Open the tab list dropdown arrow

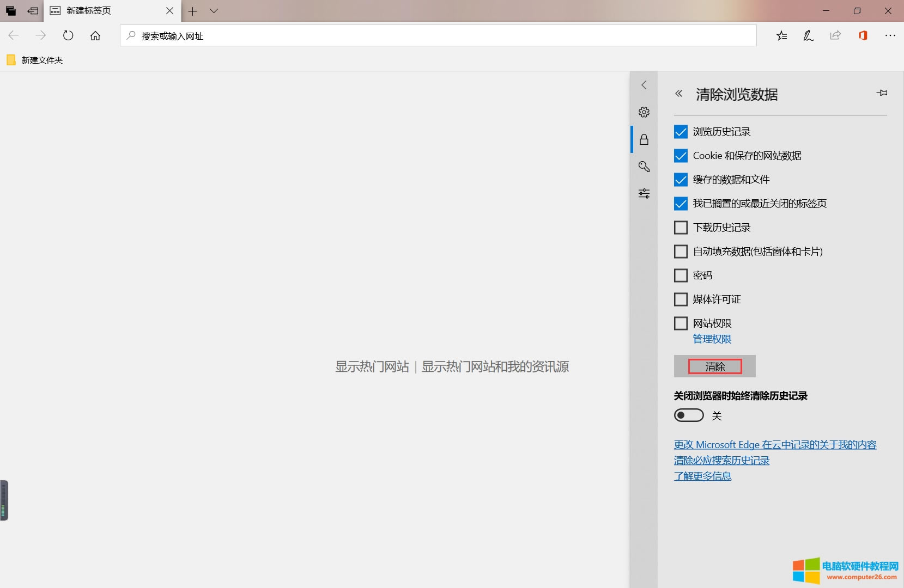pos(214,11)
